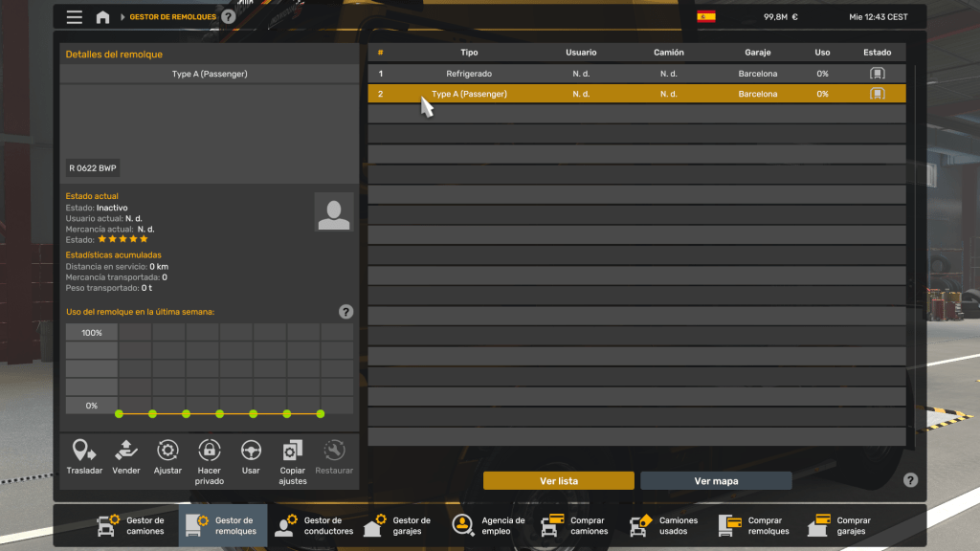The width and height of the screenshot is (980, 551).
Task: Open help for weekly trailer usage chart
Action: point(345,312)
